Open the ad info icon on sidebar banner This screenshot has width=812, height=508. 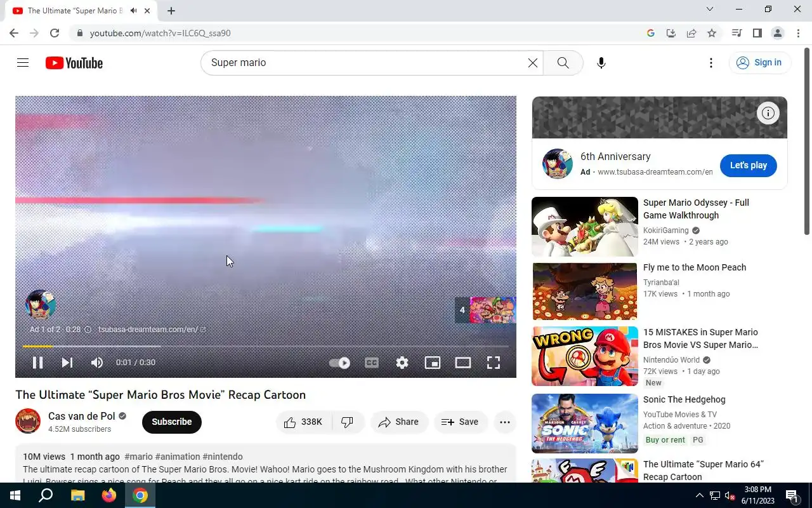[x=768, y=114]
